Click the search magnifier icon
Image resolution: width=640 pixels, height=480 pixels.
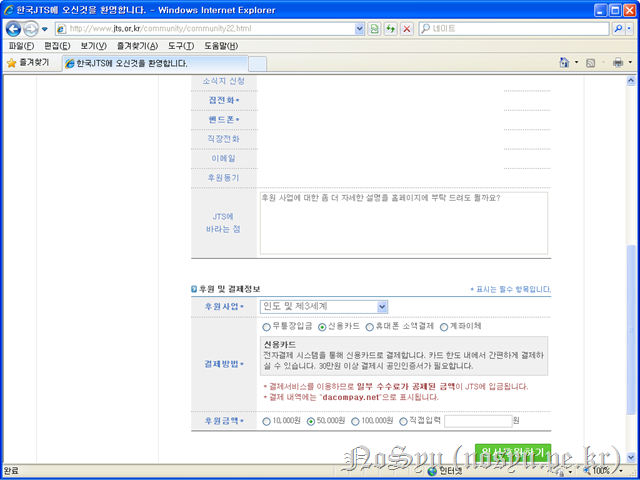click(617, 29)
